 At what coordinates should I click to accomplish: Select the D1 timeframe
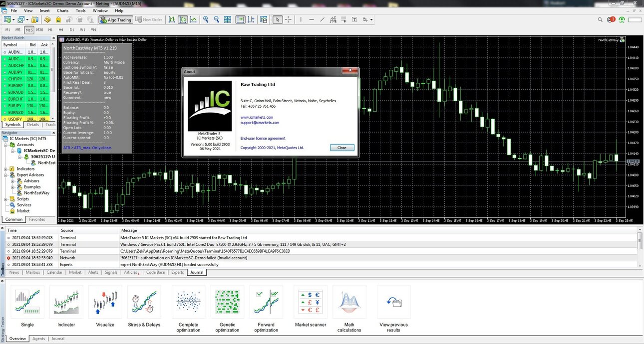pos(71,30)
